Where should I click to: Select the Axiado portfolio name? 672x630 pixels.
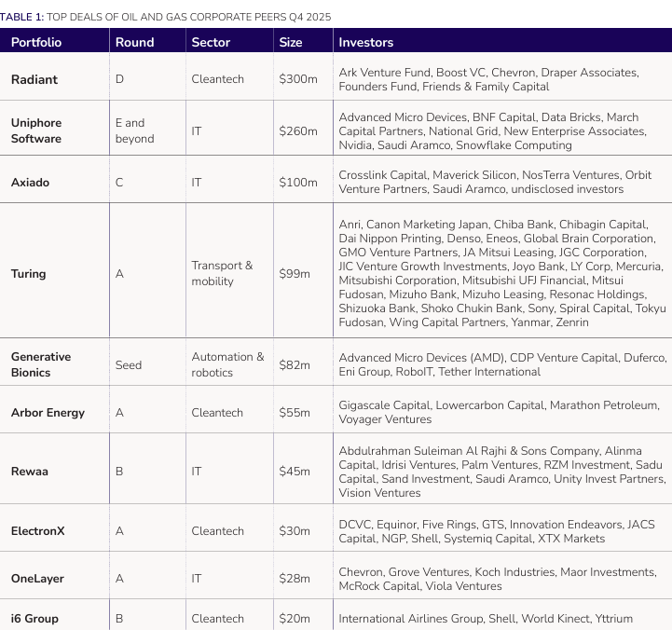pyautogui.click(x=30, y=182)
